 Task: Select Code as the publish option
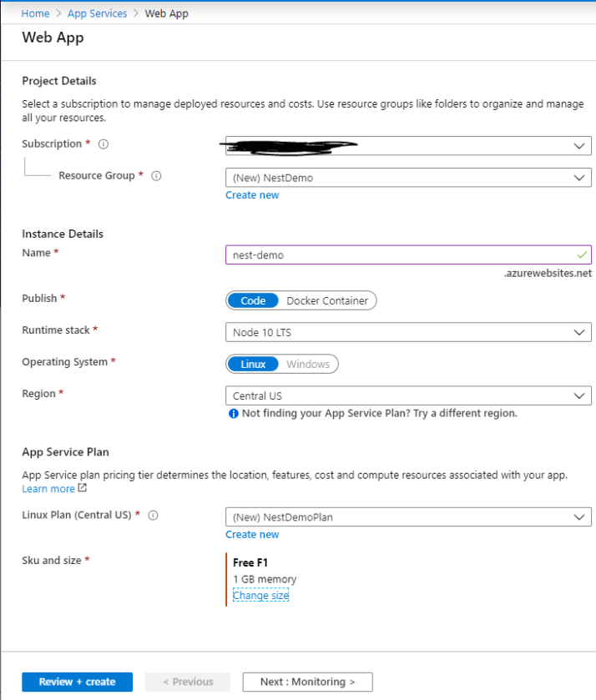[x=254, y=300]
